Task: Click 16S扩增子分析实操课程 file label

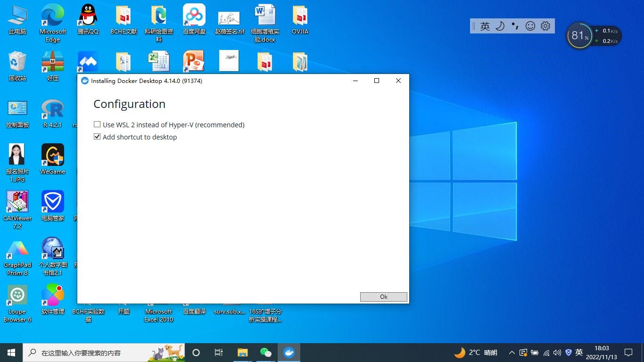Action: (x=265, y=315)
